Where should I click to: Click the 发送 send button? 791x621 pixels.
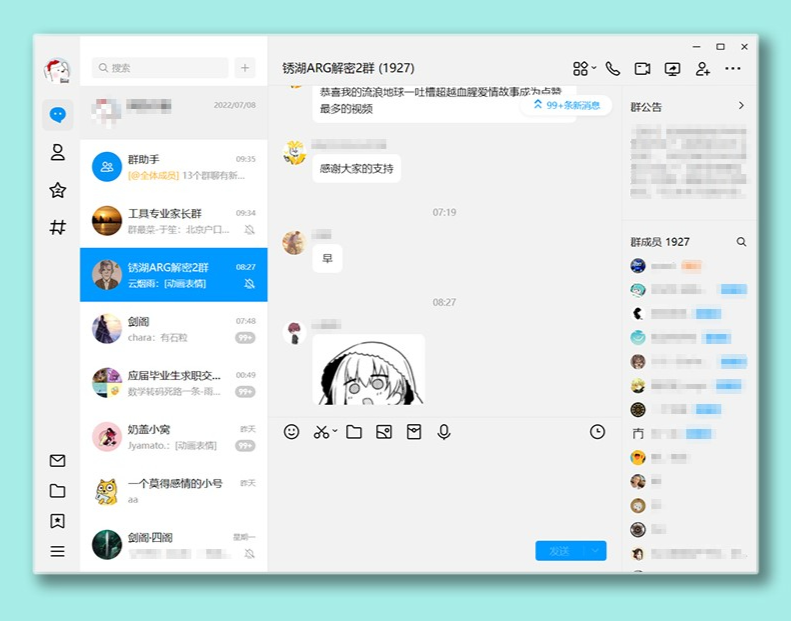pyautogui.click(x=559, y=551)
